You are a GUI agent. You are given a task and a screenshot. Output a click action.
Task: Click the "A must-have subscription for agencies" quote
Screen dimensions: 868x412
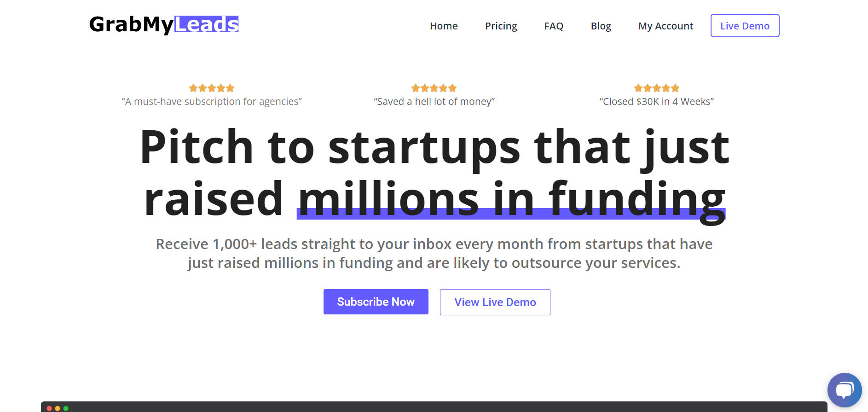pos(212,101)
